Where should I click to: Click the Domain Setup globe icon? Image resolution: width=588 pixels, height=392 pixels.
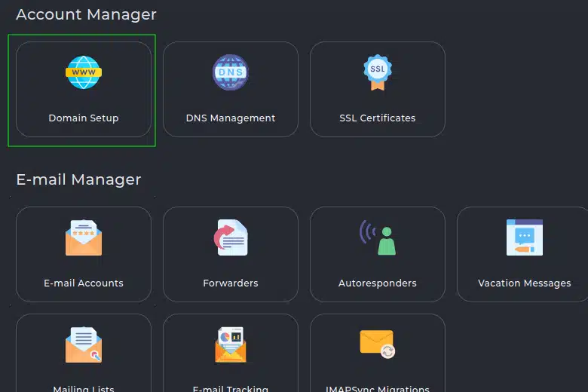point(84,73)
